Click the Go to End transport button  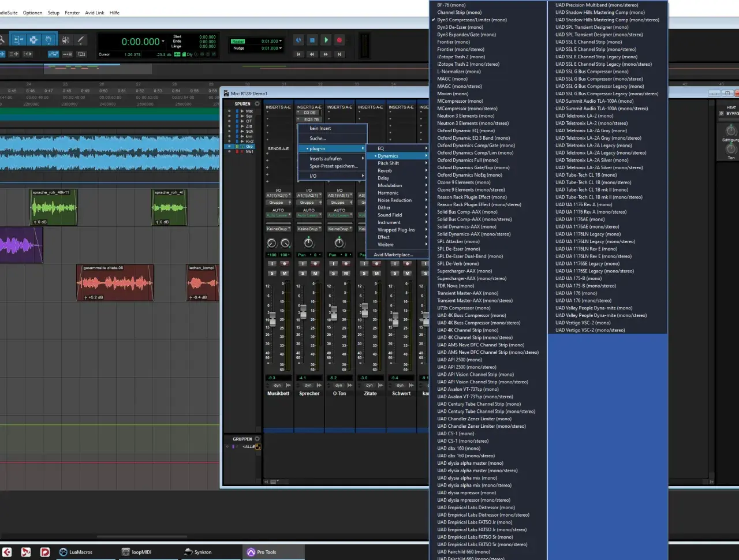click(x=339, y=54)
